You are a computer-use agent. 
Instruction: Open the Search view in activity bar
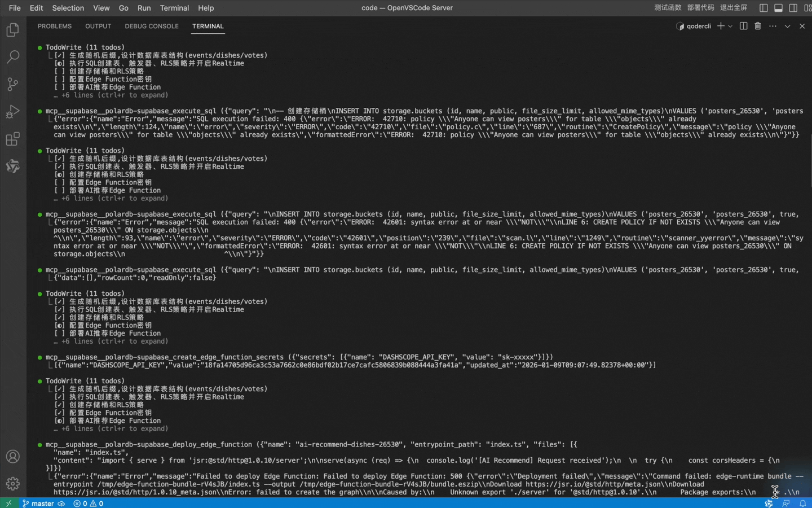(12, 56)
